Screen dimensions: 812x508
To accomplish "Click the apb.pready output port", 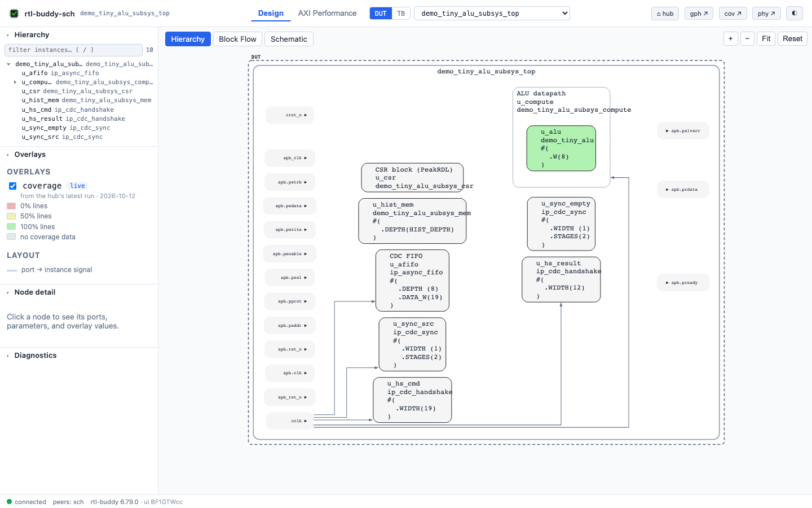I will pos(683,283).
